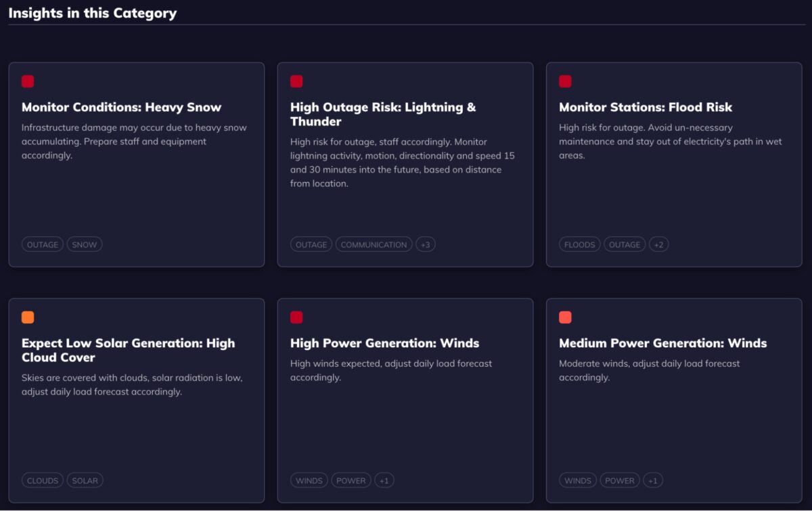The image size is (812, 511).
Task: Click the red severity icon on Lightning & Thunder card
Action: [296, 81]
